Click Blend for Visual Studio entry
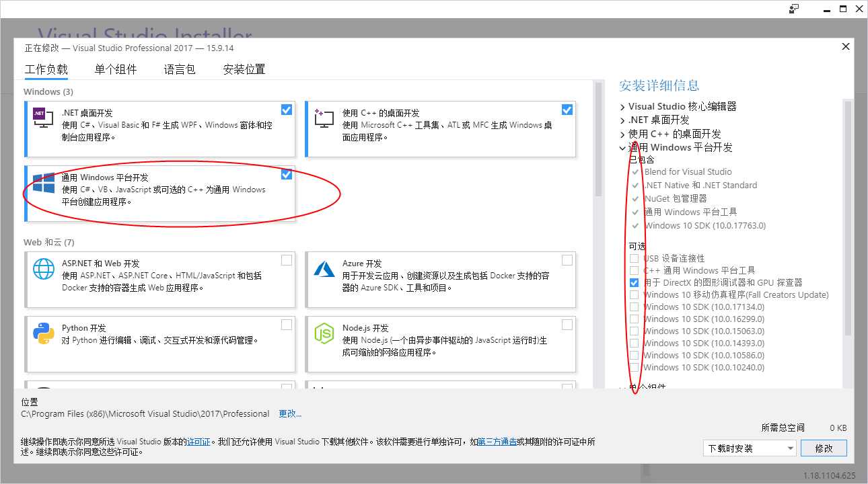Viewport: 868px width, 484px height. (x=688, y=171)
